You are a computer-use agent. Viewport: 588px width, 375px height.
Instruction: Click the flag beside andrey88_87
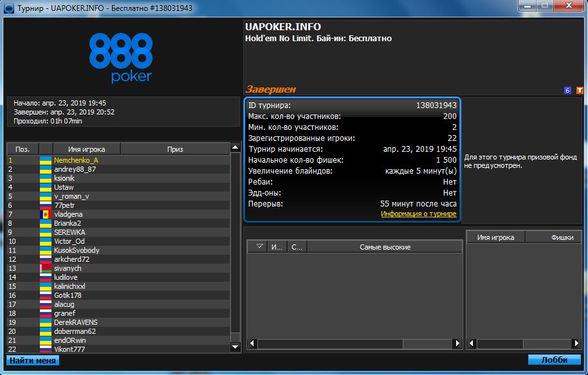[x=46, y=169]
